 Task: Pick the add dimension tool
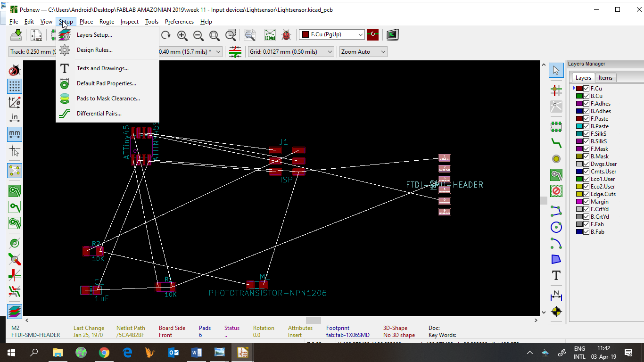pyautogui.click(x=556, y=296)
